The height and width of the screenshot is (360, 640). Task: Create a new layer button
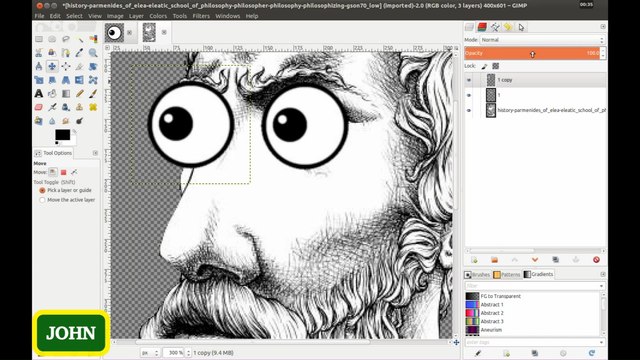(474, 260)
